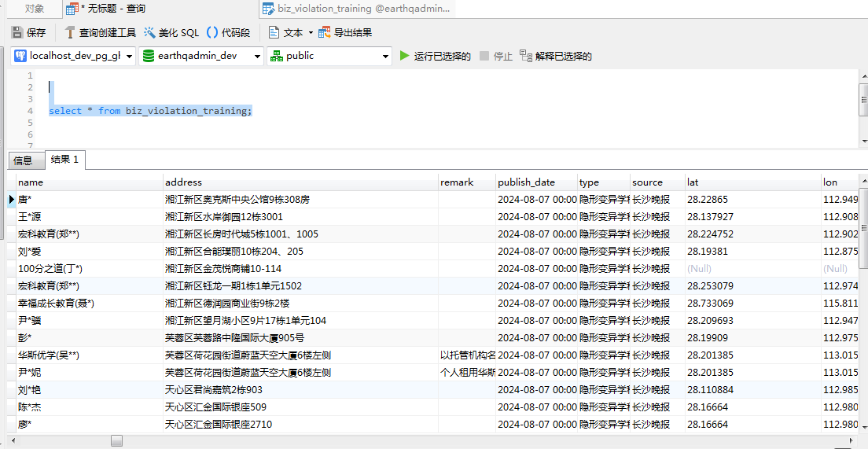The width and height of the screenshot is (868, 449).
Task: Click address cell 天心区君尚嘉筑2栋903
Action: tap(301, 390)
